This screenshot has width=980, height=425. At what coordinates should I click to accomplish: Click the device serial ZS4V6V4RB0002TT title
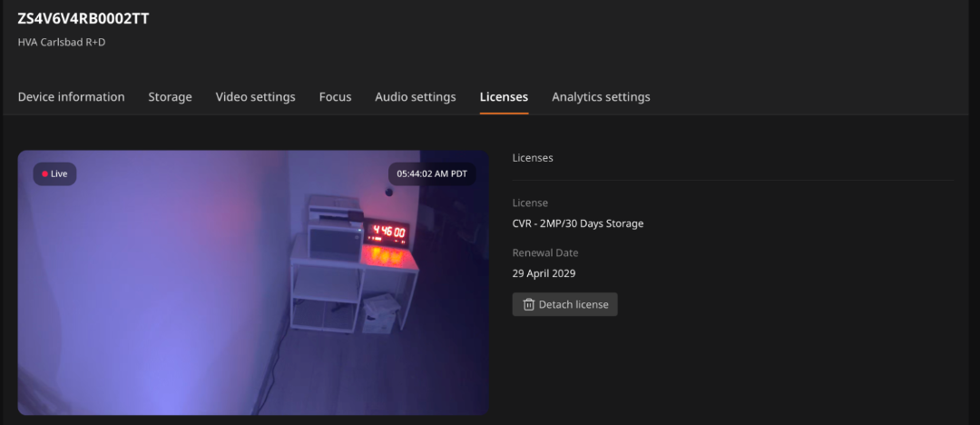pos(83,19)
